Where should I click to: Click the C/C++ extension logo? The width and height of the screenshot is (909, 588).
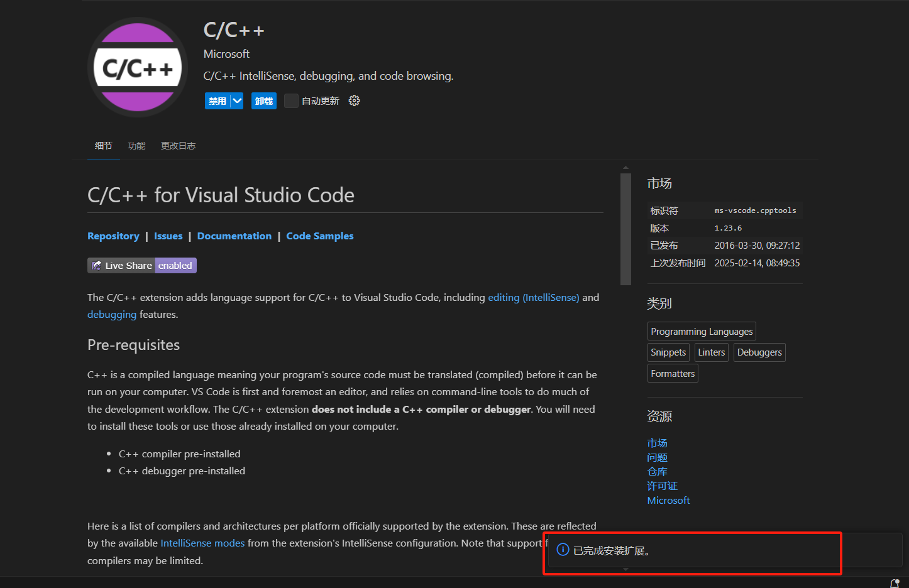coord(138,67)
